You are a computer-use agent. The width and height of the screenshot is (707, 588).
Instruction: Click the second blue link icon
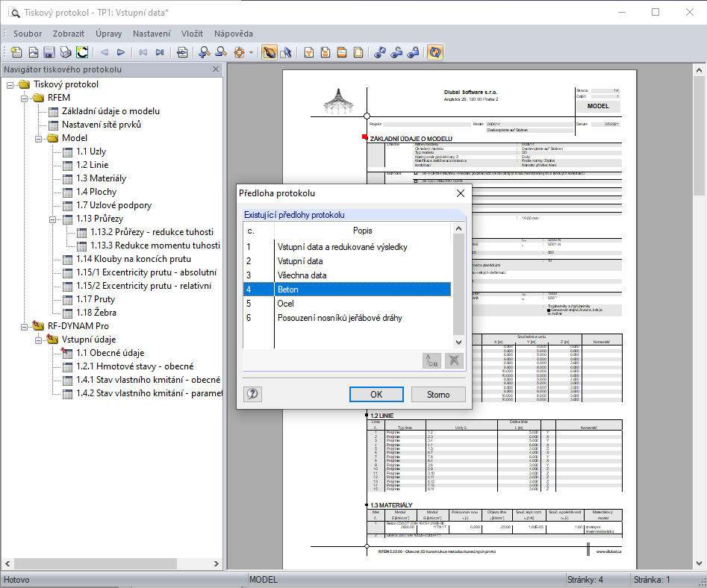pyautogui.click(x=396, y=52)
